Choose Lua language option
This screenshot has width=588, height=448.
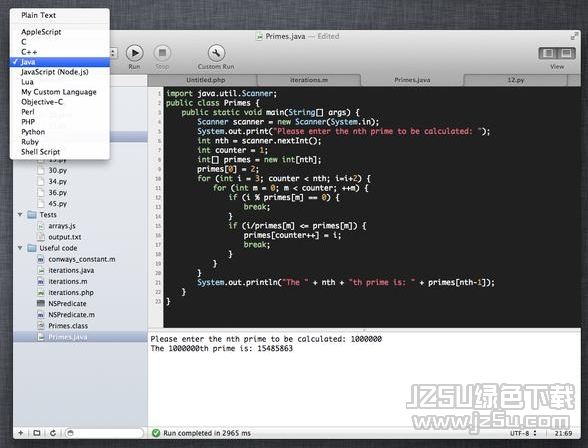click(27, 82)
